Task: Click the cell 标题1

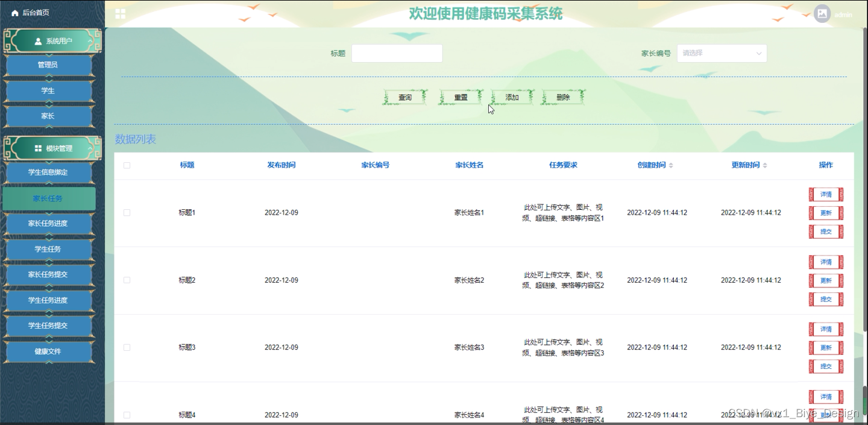Action: click(x=187, y=213)
